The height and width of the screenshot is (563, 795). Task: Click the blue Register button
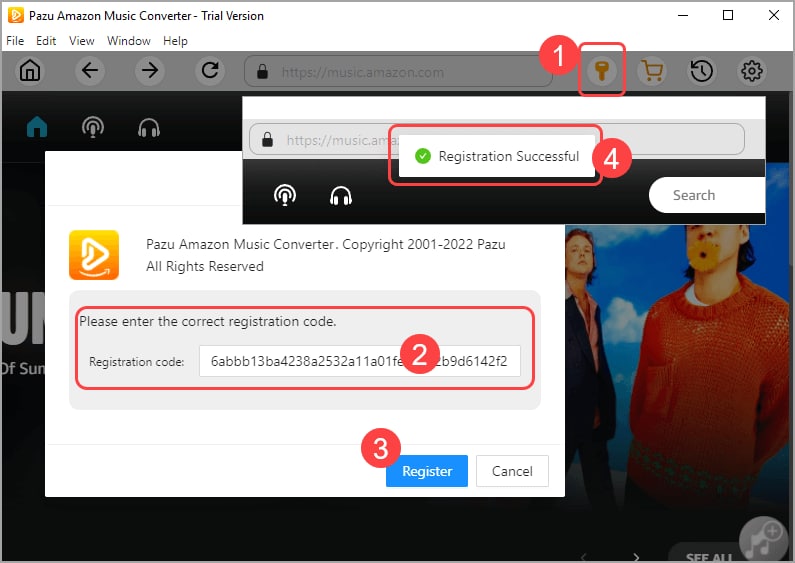click(x=427, y=471)
